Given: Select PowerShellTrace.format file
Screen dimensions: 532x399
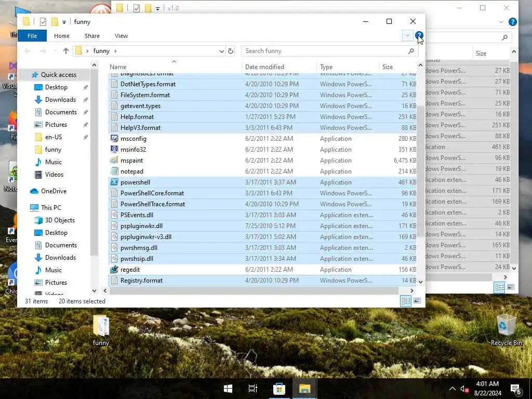Looking at the screenshot, I should tap(262, 204).
